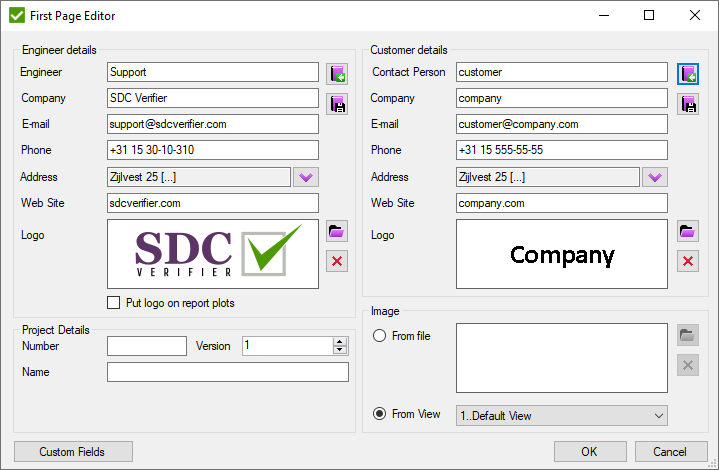This screenshot has height=470, width=719.
Task: Remove the SDC Verifier engineer logo
Action: pyautogui.click(x=337, y=261)
